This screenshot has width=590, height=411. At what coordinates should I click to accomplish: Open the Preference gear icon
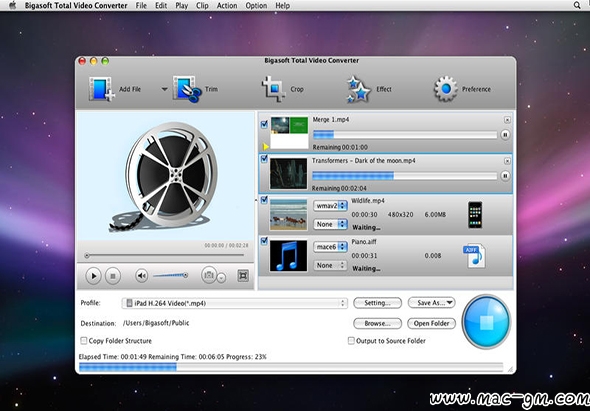pyautogui.click(x=446, y=89)
